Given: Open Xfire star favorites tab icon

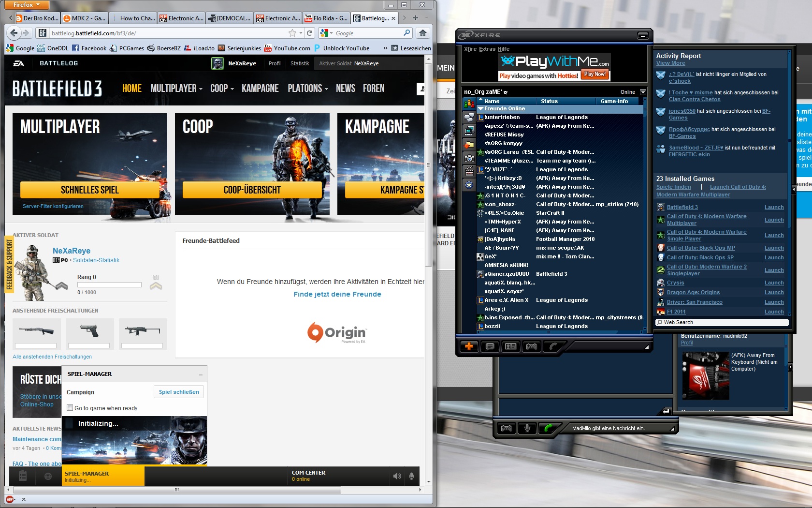Looking at the screenshot, I should click(469, 185).
